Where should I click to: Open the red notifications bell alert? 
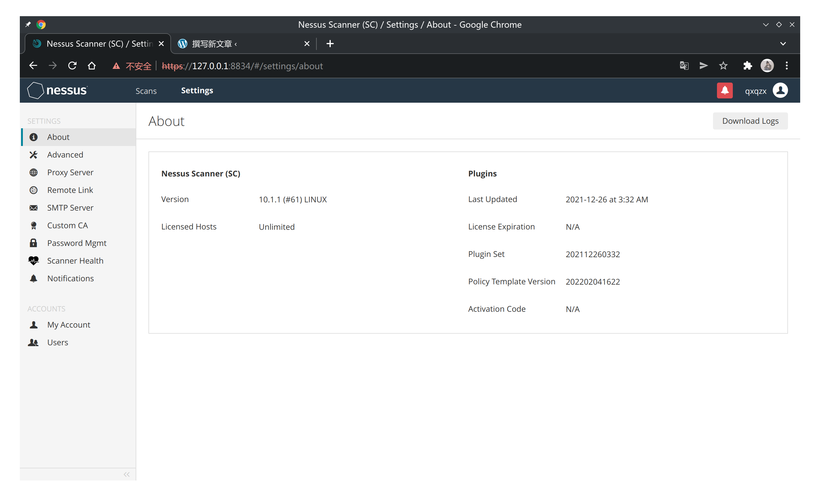point(725,91)
